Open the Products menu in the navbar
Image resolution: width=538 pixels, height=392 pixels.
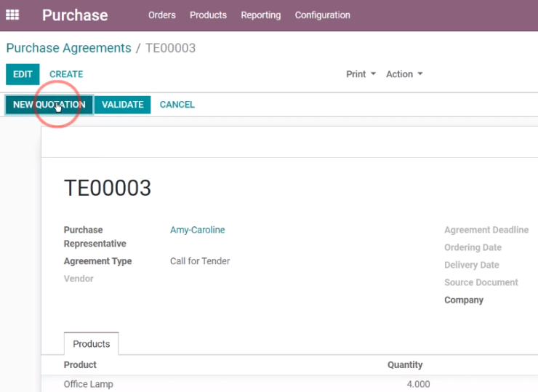(208, 15)
